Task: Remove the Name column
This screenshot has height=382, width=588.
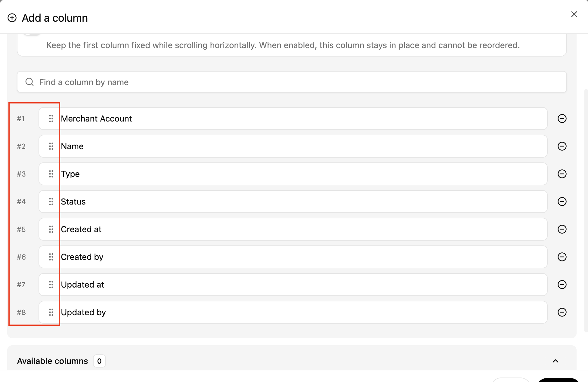Action: 562,146
